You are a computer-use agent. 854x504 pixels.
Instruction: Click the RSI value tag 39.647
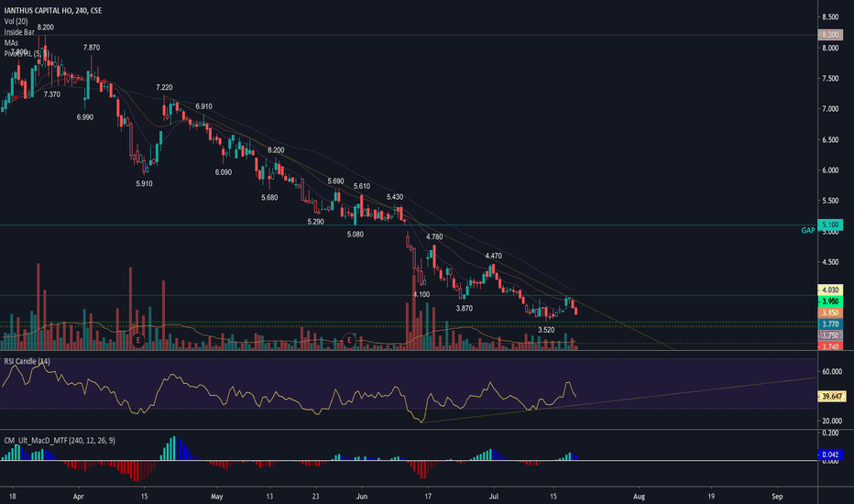point(832,397)
